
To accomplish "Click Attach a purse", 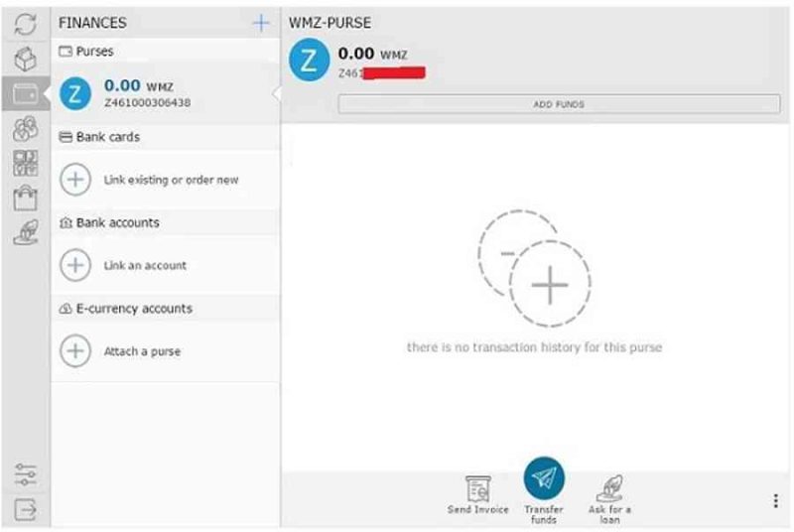I will point(142,351).
